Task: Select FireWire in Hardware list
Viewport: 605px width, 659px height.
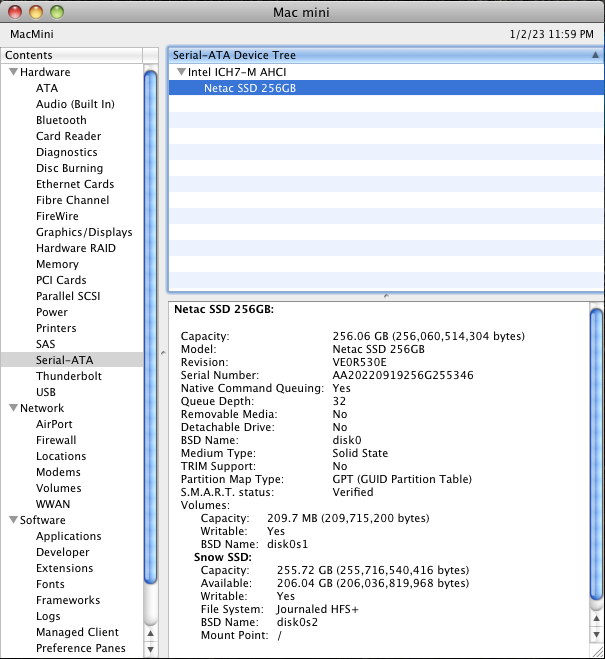Action: 57,216
